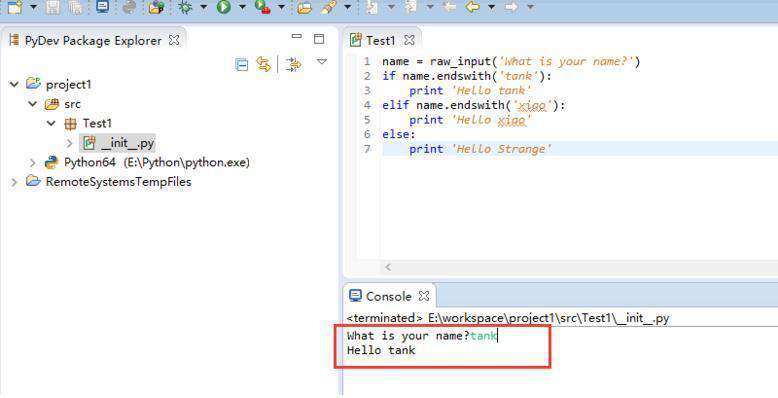Click the line "if name.endswith('tank'):"
Viewport: 778px width, 398px height.
[467, 76]
